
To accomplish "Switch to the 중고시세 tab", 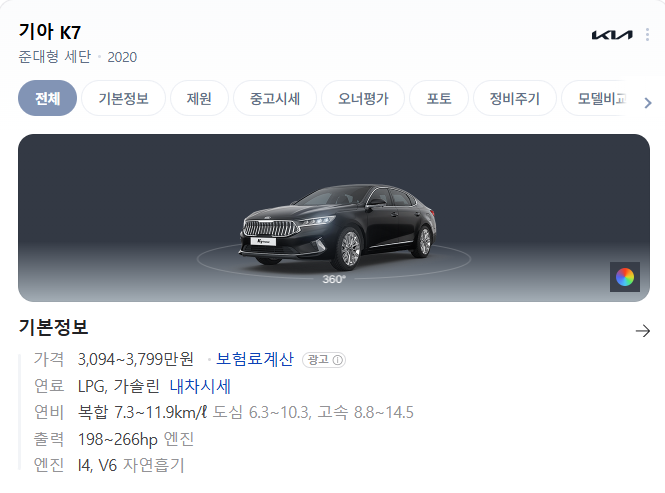I will (275, 98).
